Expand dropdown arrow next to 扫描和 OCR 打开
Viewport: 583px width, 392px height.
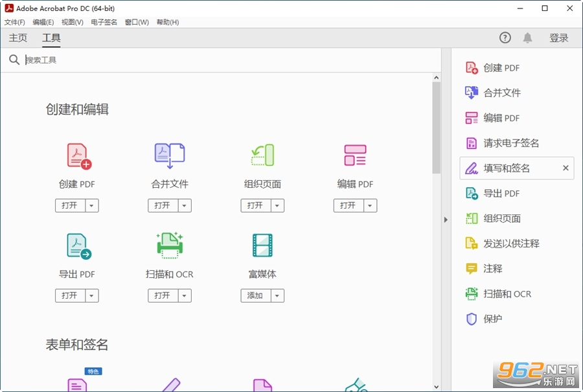185,295
